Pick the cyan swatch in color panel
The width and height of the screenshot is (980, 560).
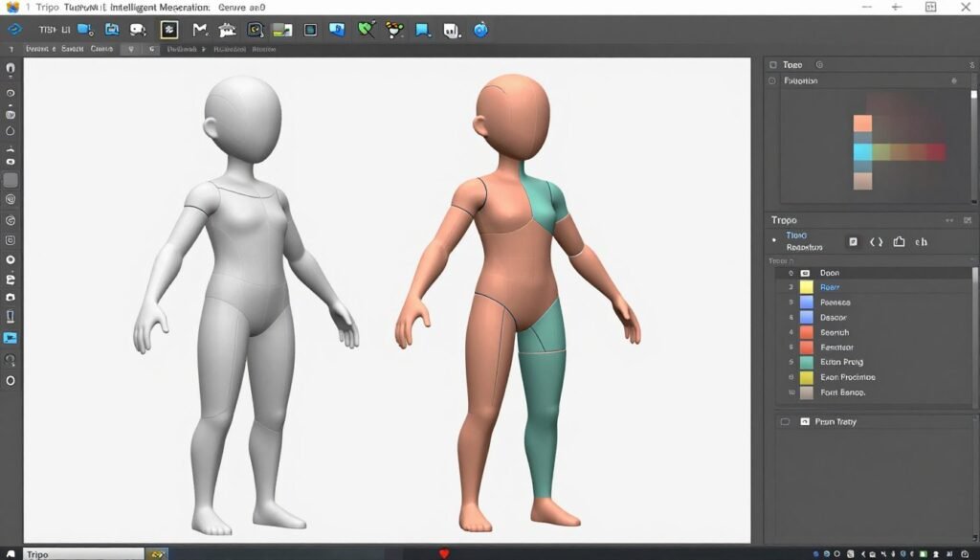coord(862,152)
